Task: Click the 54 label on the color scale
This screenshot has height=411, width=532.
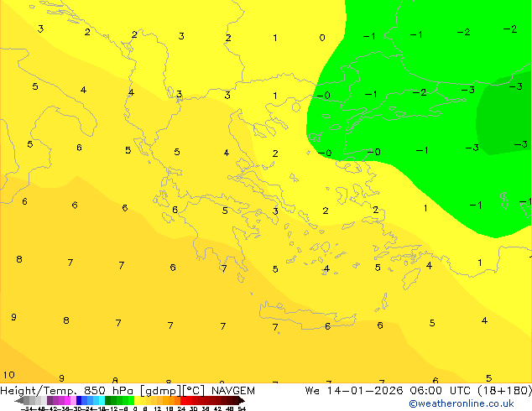Action: 242,409
